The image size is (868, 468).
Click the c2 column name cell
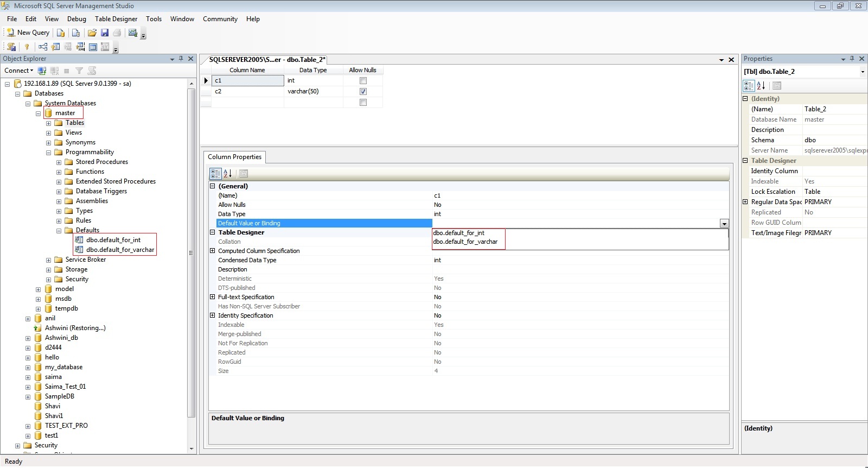247,91
